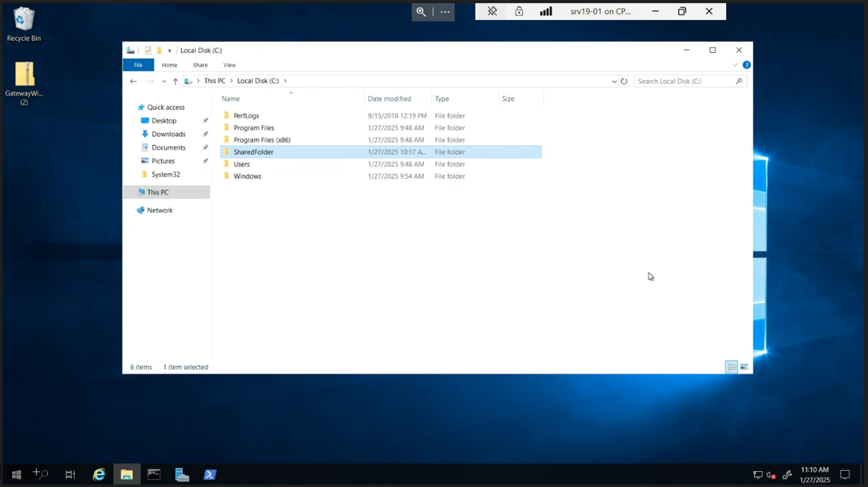The image size is (868, 487).
Task: Open the Customize Quick Access Toolbar dropdown
Action: point(169,50)
